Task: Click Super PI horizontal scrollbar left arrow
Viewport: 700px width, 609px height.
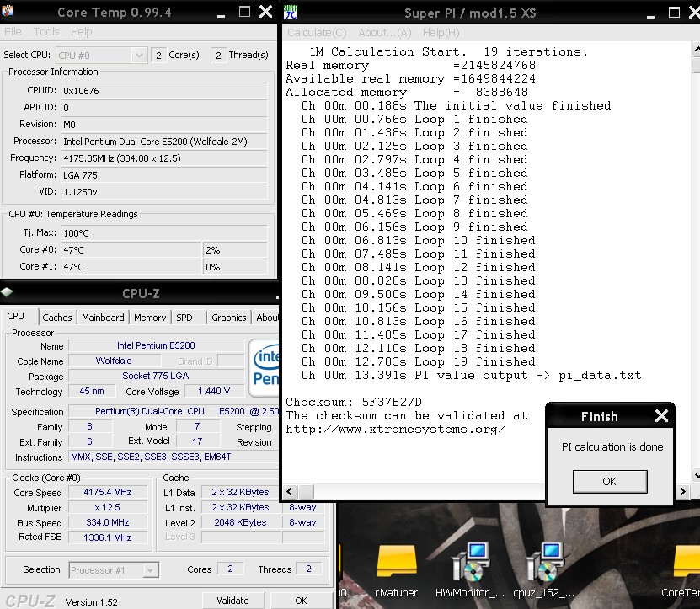Action: (x=289, y=492)
